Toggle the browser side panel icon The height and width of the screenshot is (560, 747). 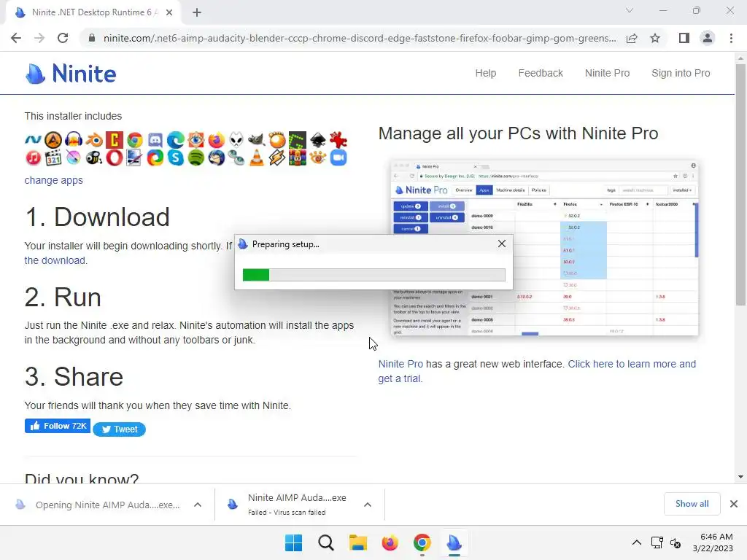coord(684,38)
